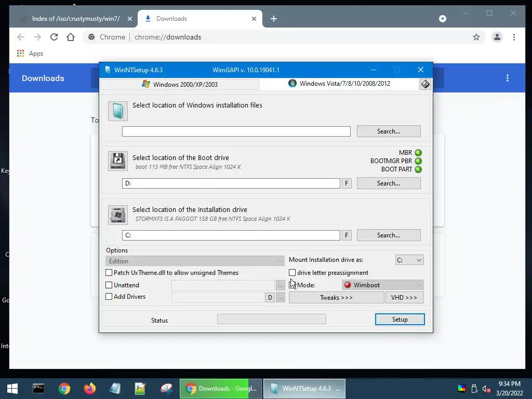Click the BOOT PART green status light
Image resolution: width=532 pixels, height=399 pixels.
(x=418, y=169)
